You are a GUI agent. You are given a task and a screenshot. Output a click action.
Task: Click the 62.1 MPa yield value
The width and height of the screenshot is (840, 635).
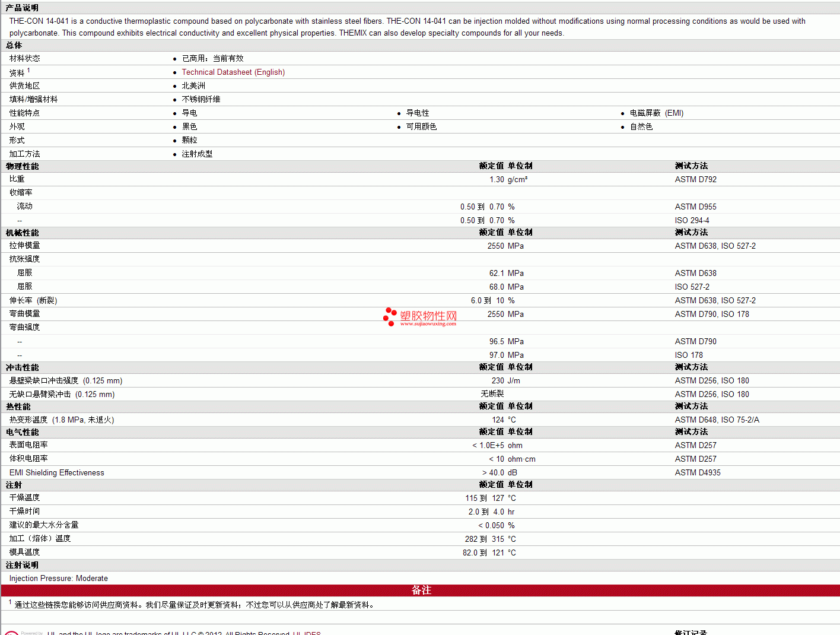(x=507, y=273)
